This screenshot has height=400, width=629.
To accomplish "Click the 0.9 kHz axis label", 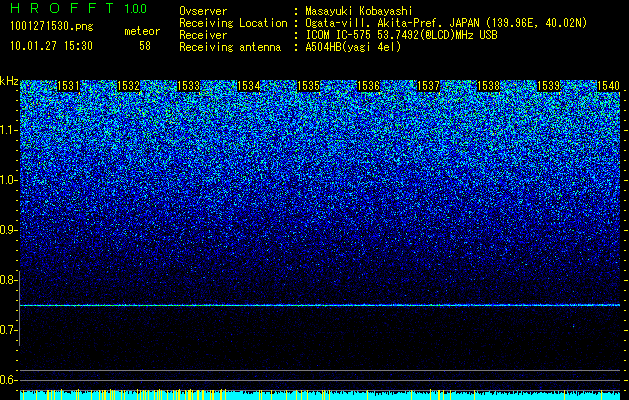I will click(x=8, y=230).
